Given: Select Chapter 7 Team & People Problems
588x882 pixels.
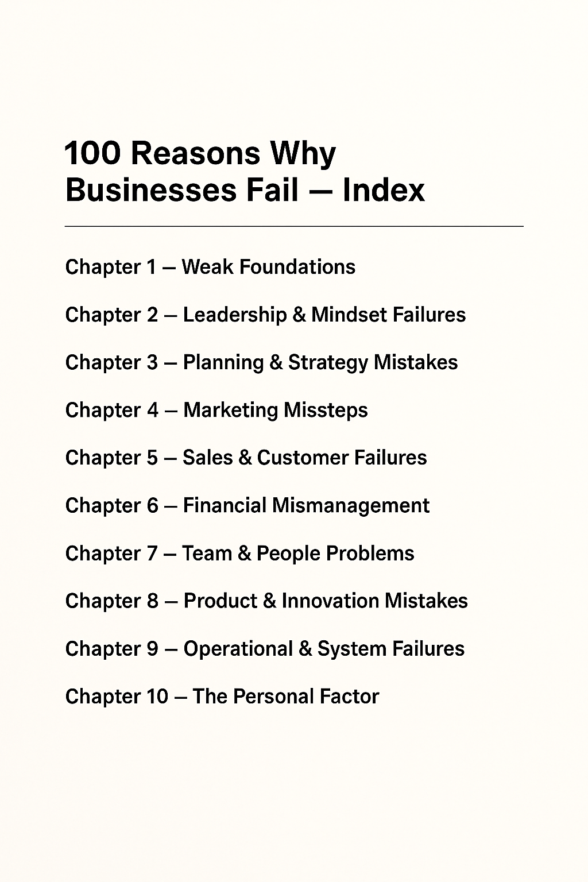Looking at the screenshot, I should pyautogui.click(x=239, y=553).
